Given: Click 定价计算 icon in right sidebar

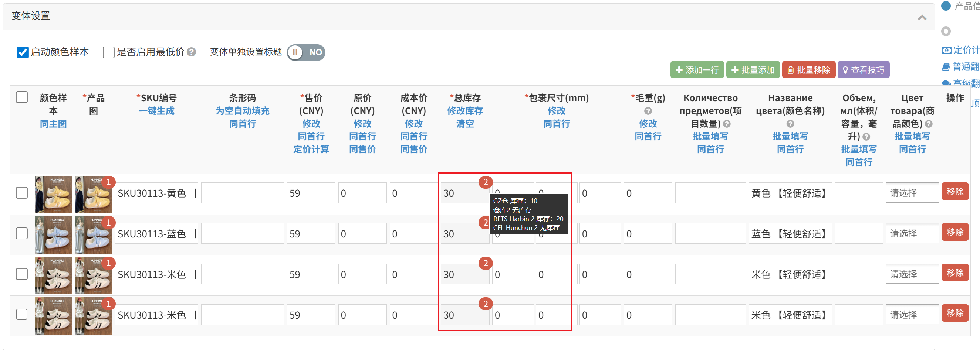Looking at the screenshot, I should click(x=946, y=50).
